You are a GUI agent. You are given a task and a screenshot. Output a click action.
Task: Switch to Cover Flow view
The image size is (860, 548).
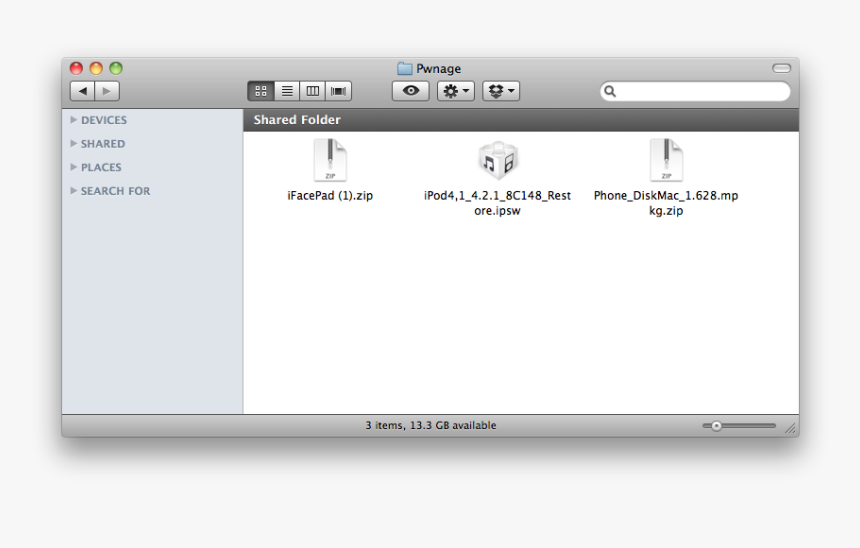coord(339,91)
